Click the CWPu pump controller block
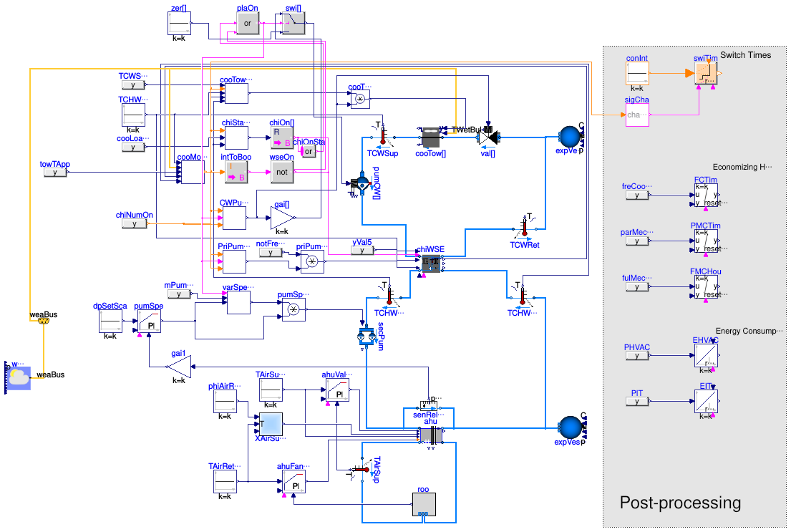 click(x=235, y=218)
